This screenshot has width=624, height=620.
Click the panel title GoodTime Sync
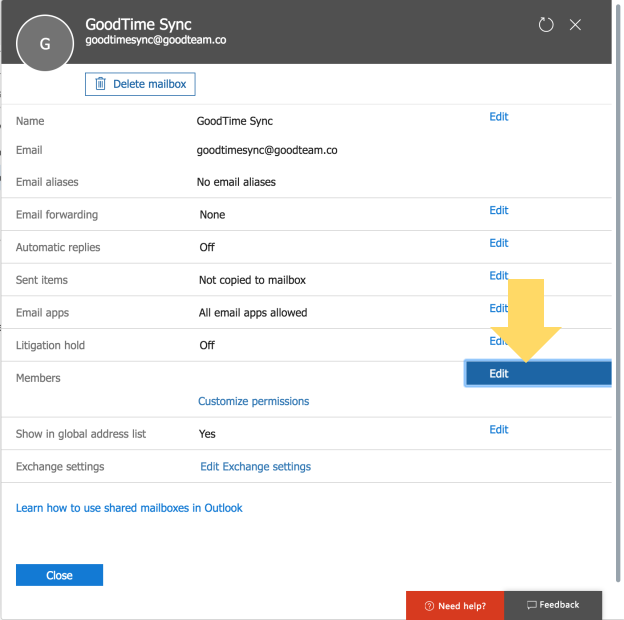[x=138, y=24]
